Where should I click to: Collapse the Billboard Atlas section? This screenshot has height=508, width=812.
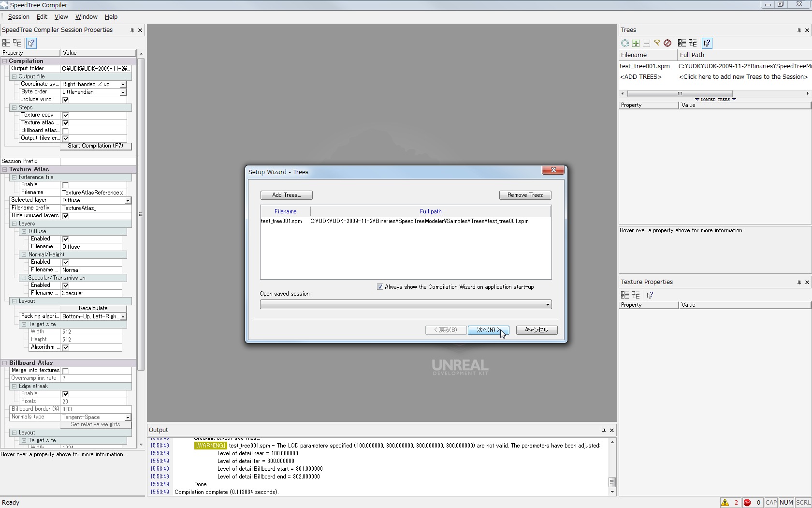coord(5,363)
